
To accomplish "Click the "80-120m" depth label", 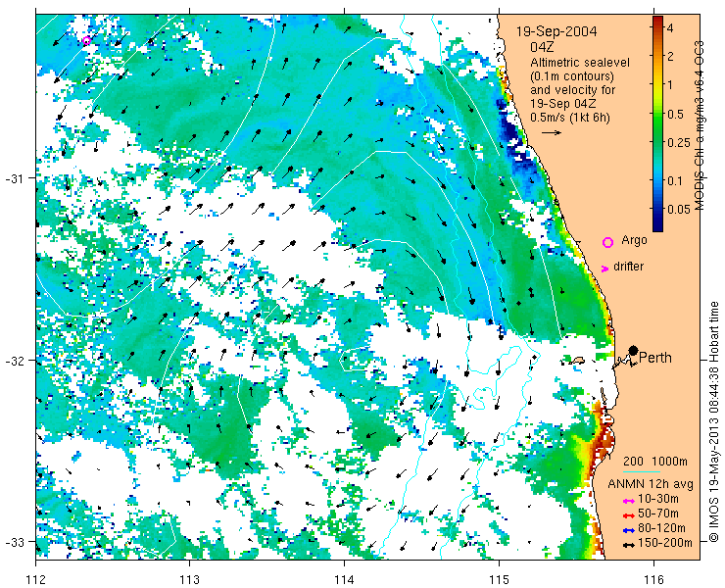I will coord(661,528).
